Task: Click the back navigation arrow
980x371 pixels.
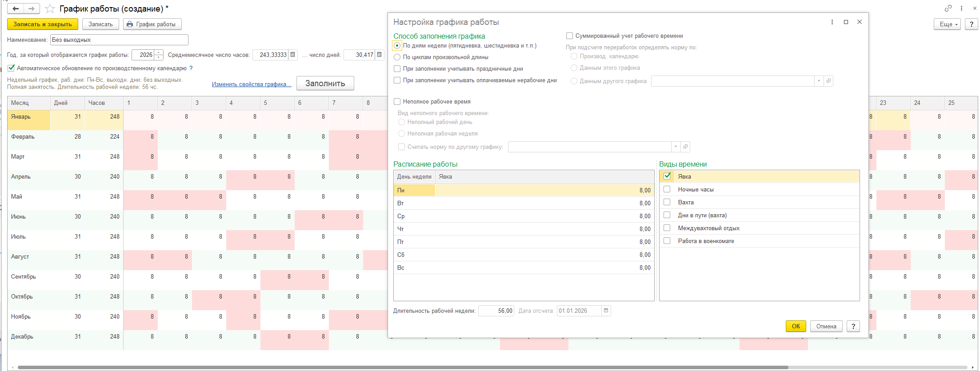Action: pyautogui.click(x=16, y=8)
